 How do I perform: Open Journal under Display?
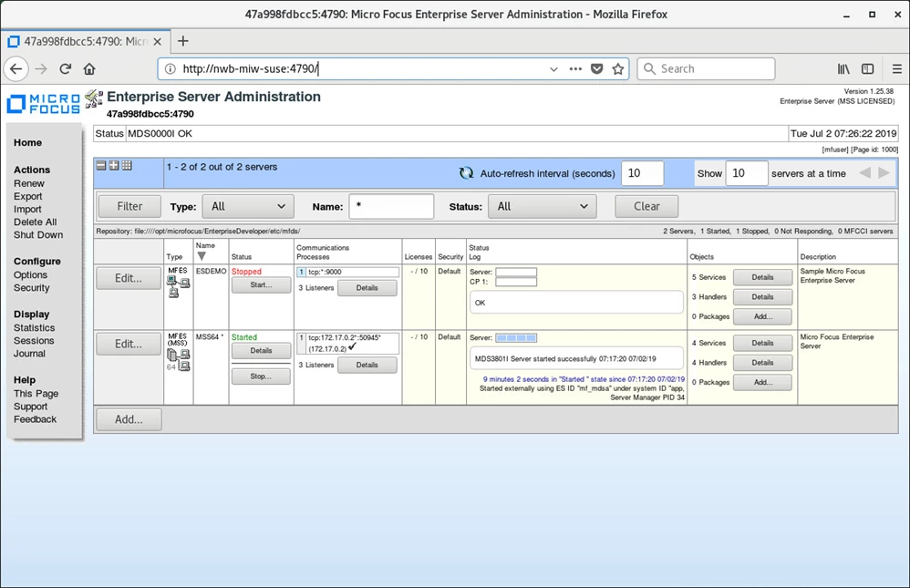click(x=29, y=354)
